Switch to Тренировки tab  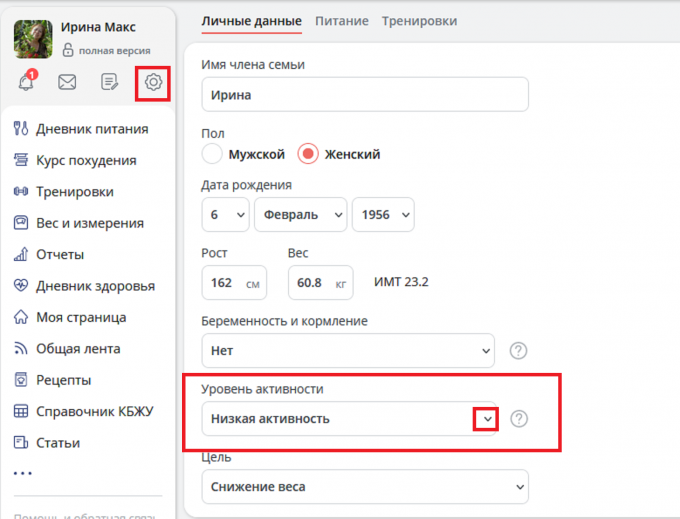419,20
